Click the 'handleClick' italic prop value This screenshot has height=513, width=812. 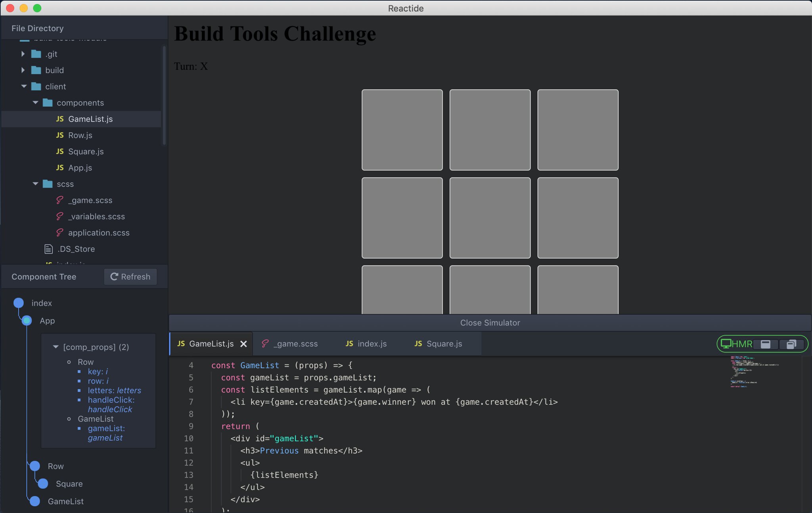(110, 409)
